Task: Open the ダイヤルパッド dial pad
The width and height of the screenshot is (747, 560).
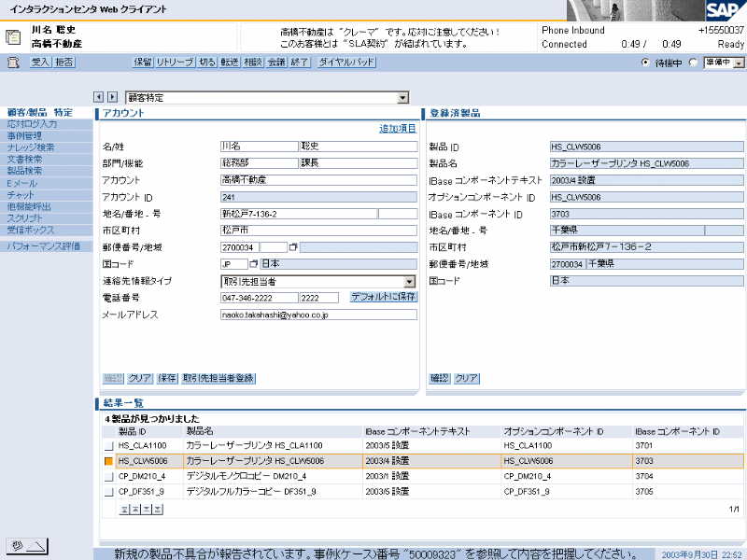Action: 346,62
